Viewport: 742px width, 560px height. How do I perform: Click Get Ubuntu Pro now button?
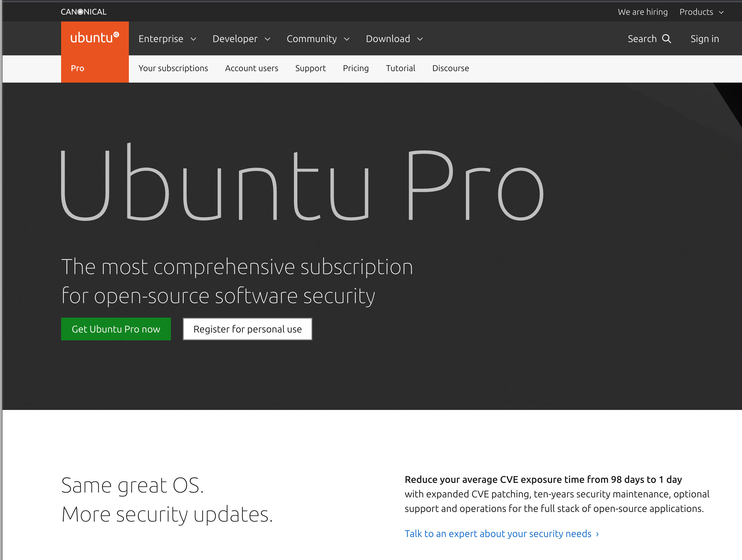click(115, 328)
